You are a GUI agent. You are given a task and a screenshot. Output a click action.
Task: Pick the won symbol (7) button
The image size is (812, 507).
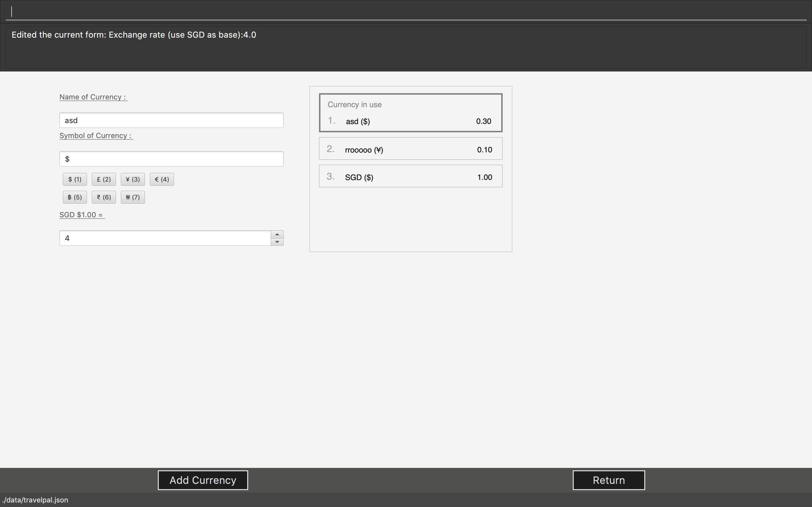[x=132, y=197]
